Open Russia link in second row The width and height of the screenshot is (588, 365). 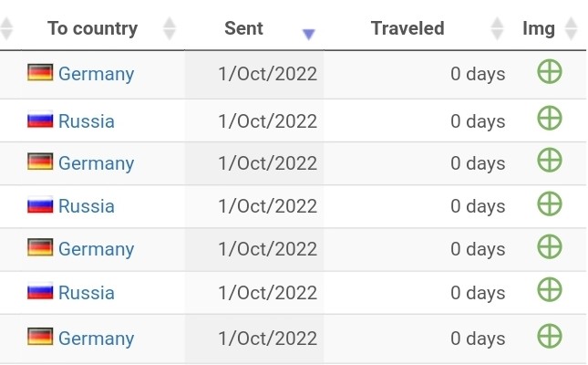tap(87, 121)
